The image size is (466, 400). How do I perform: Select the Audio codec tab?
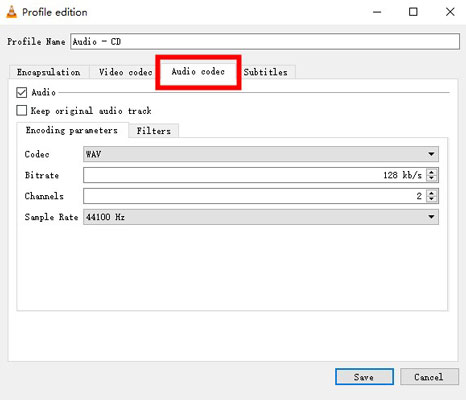[x=198, y=72]
